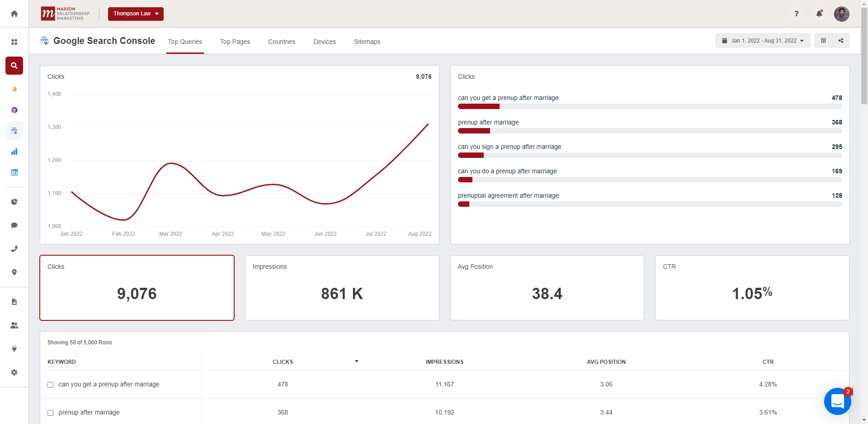Screen dimensions: 868x424
Task: Open the Amazon icon in sidebar
Action: tap(14, 89)
